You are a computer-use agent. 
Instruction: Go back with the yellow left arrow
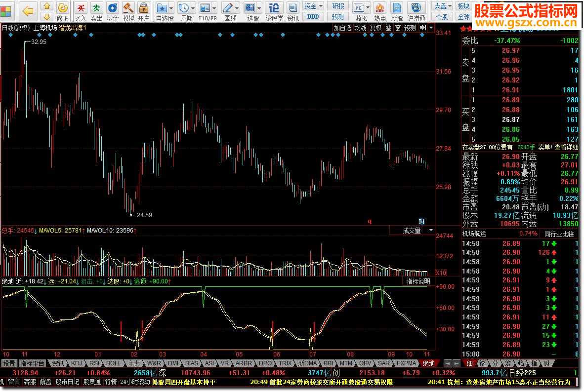point(28,11)
